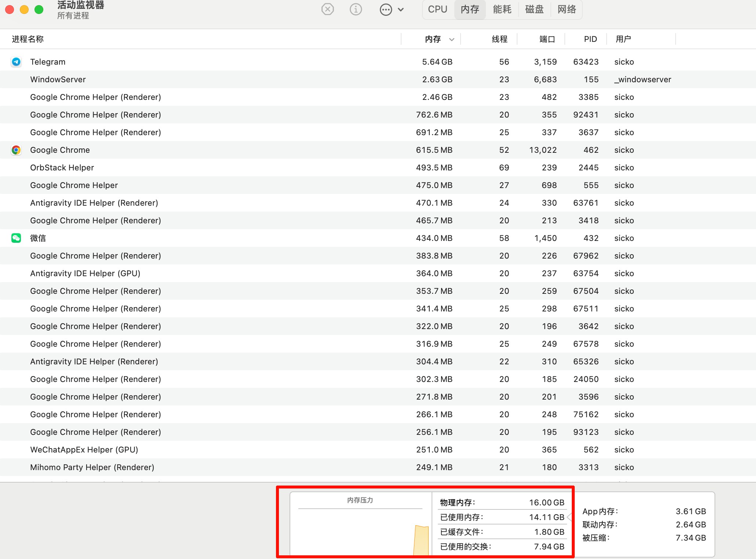Switch to the CPU tab
Viewport: 756px width, 559px height.
click(x=438, y=9)
